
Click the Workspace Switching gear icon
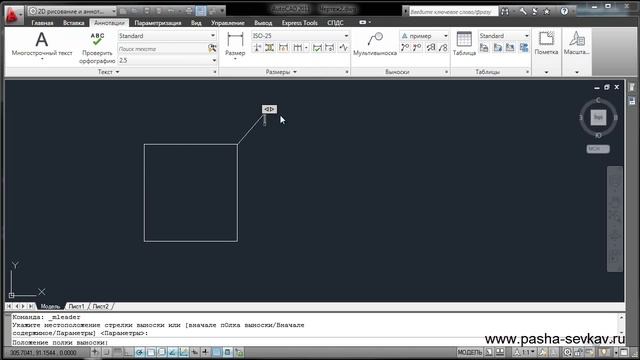568,352
